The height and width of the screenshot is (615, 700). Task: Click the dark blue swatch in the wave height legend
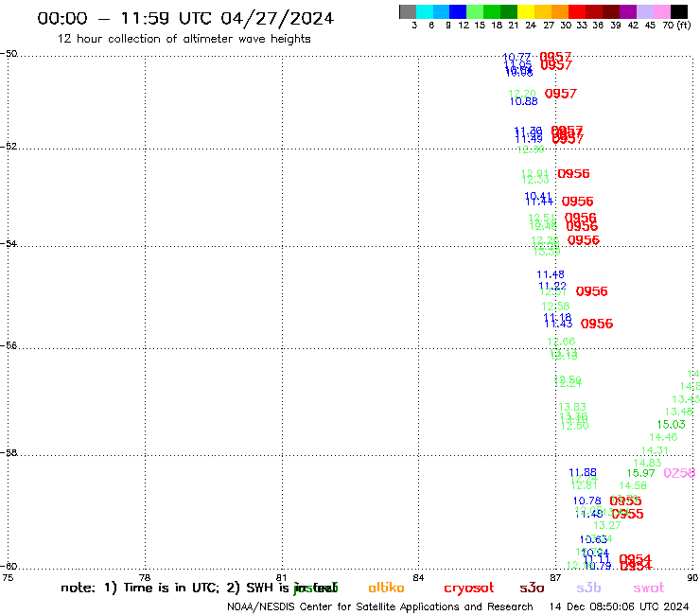(458, 11)
